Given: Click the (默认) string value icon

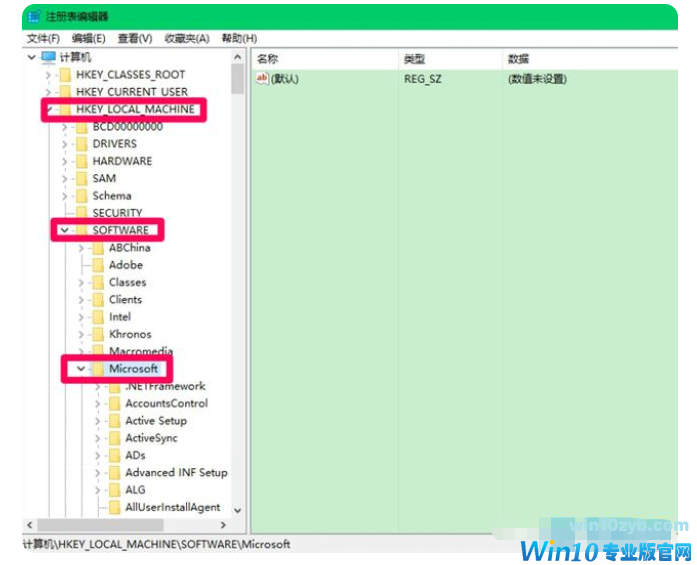Looking at the screenshot, I should point(262,79).
